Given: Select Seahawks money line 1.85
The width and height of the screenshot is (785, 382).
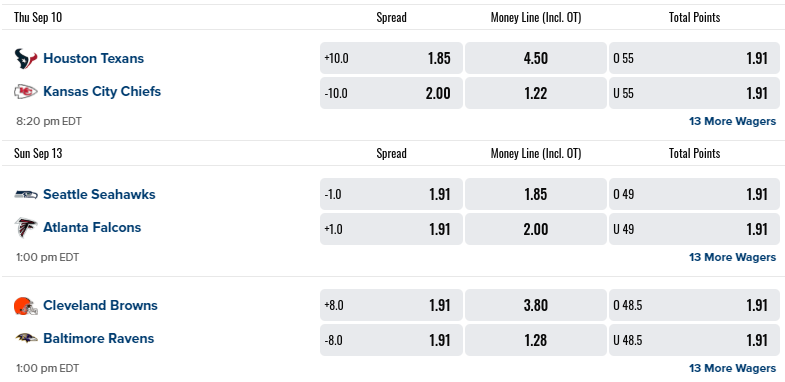Looking at the screenshot, I should [536, 194].
